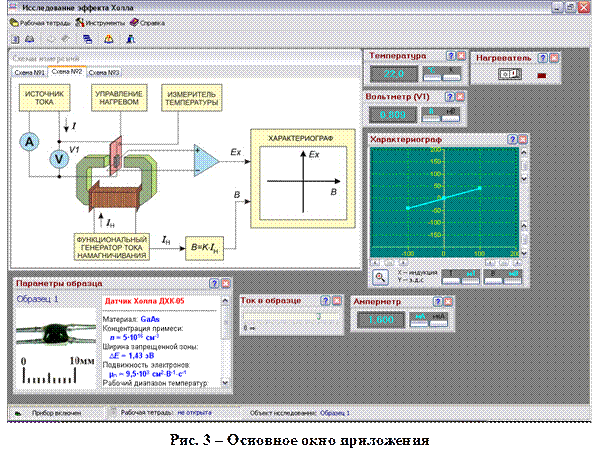Select °C unit in Температура panel

point(434,75)
